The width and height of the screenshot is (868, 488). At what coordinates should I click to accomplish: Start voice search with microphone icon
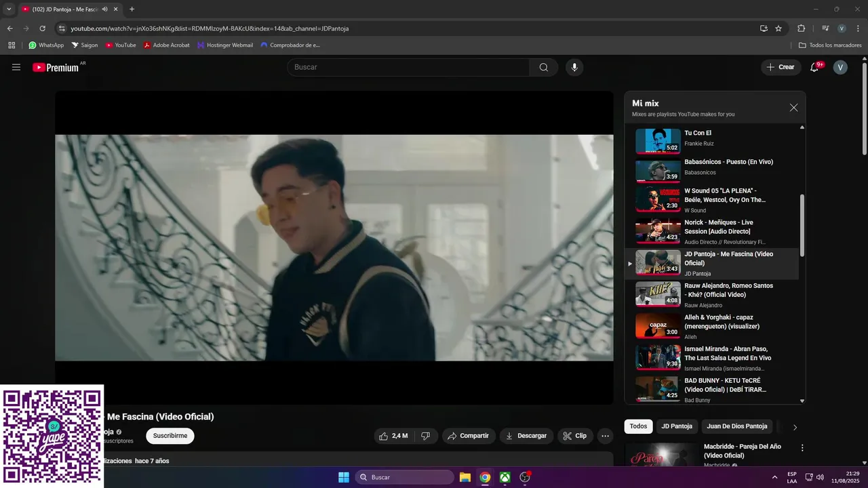tap(574, 67)
